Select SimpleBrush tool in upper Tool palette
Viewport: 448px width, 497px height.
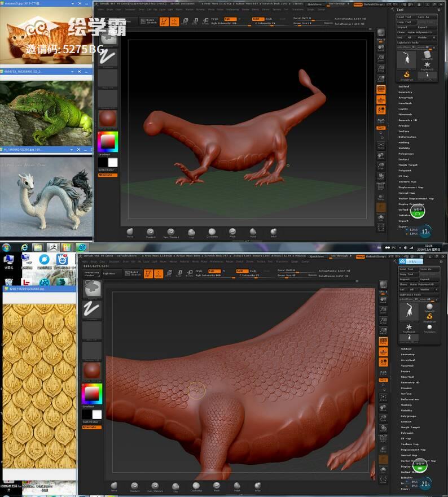(x=406, y=76)
